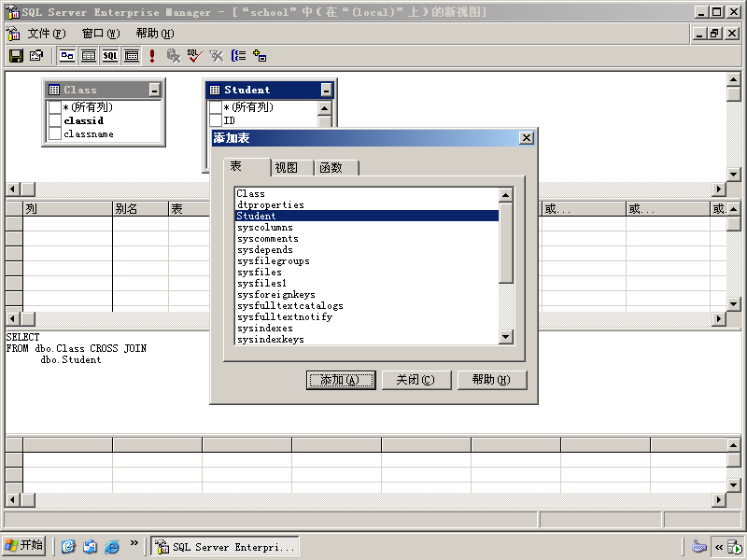This screenshot has height=560, width=747.
Task: Check the classid column checkbox
Action: (55, 120)
